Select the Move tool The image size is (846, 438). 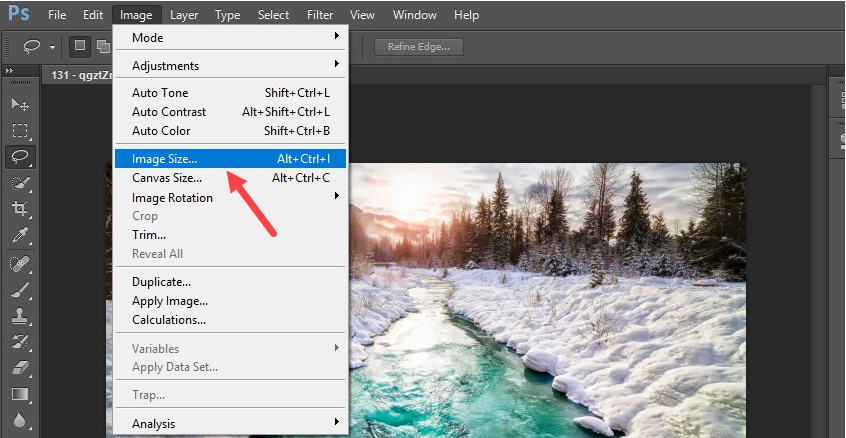[x=19, y=104]
